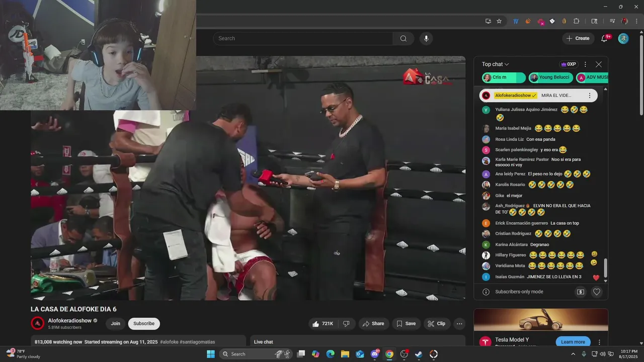Open the Alofokeradioshow channel name link
The width and height of the screenshot is (644, 362).
[x=70, y=321]
